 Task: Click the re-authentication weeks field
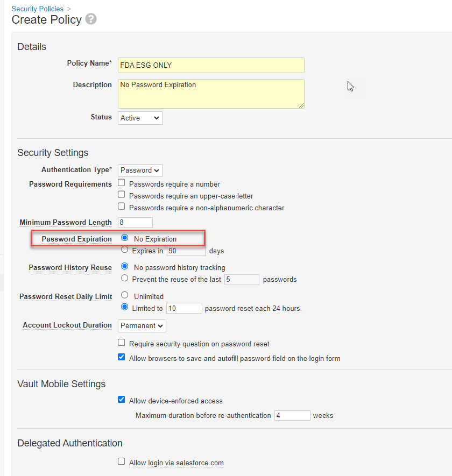[292, 415]
